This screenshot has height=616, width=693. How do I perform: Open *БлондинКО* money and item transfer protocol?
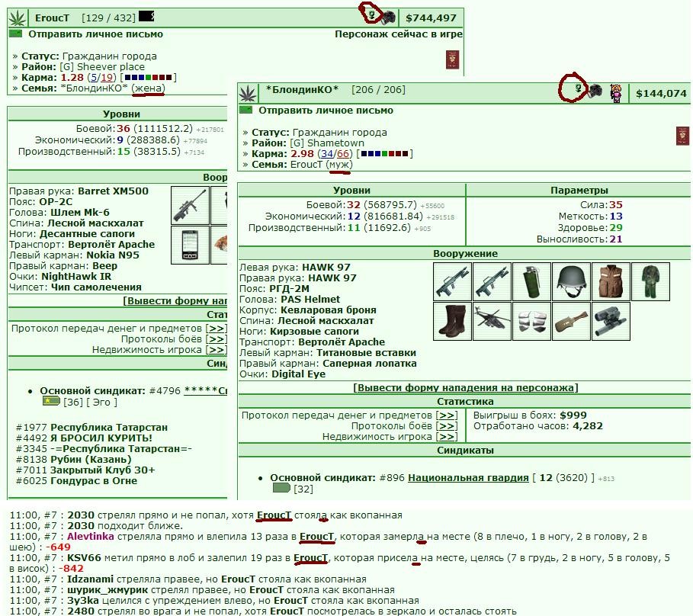coord(447,415)
